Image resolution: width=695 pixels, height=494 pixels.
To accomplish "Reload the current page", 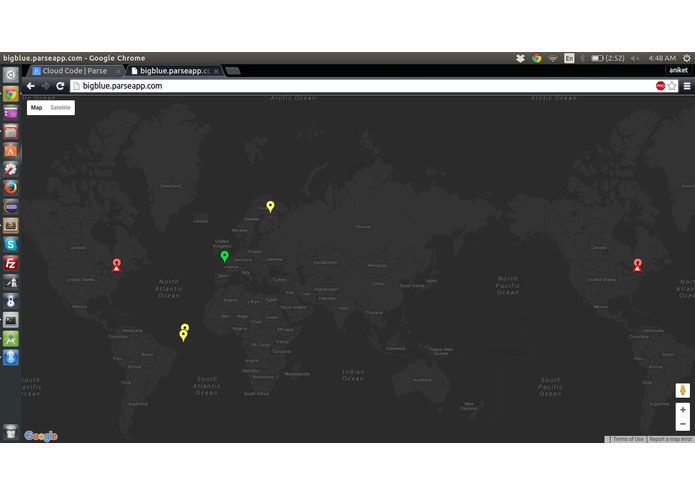I will pos(60,86).
